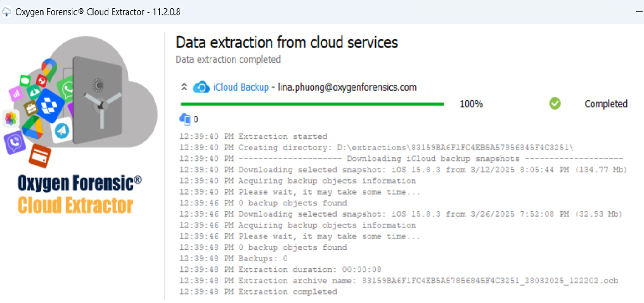Screen dimensions: 644x303
Task: Click the 'Cloud Extractor' orange logo text
Action: point(77,205)
